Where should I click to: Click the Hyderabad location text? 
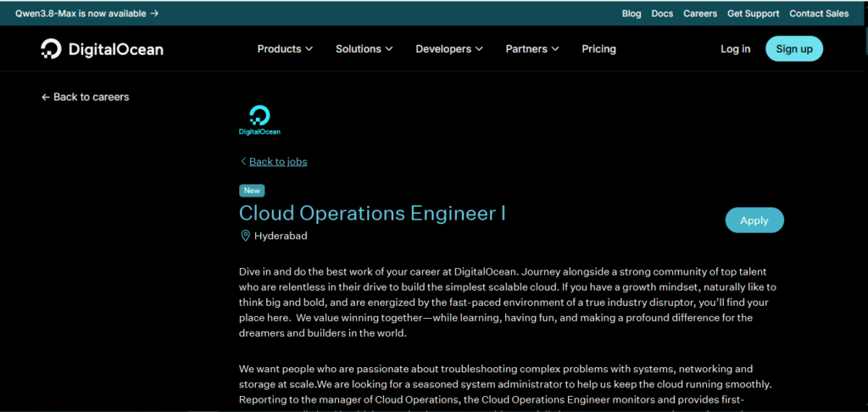(281, 236)
